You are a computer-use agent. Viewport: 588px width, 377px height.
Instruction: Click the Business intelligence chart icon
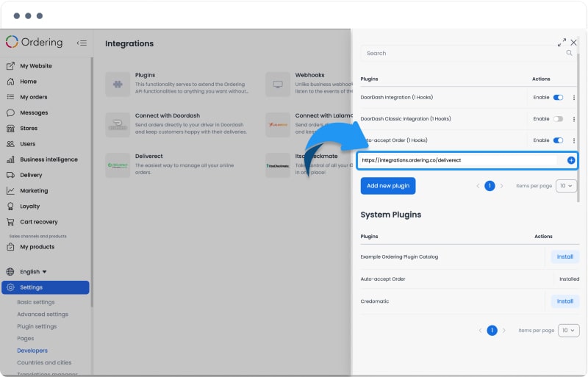(10, 159)
